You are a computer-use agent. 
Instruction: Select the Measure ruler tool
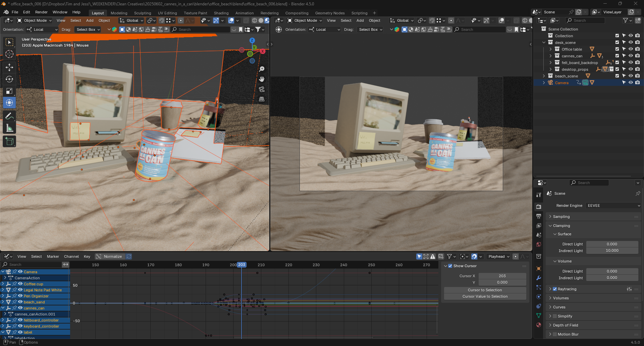[9, 128]
